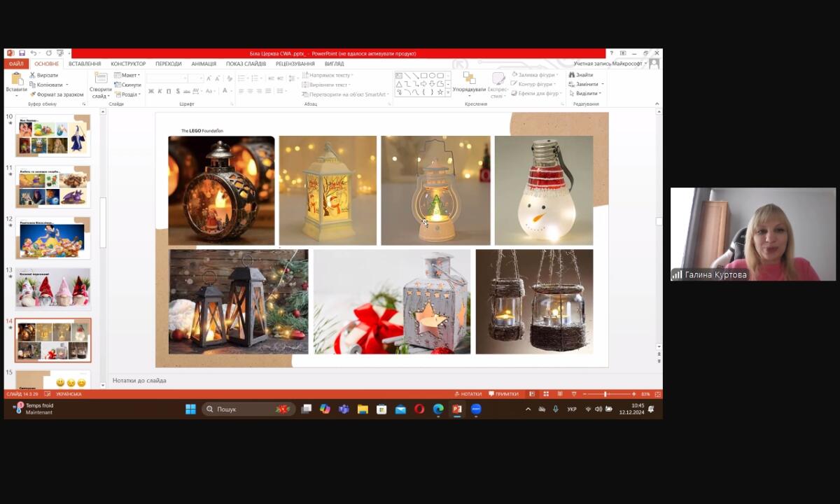Screen dimensions: 840x504
Task: Open File Explorer from taskbar
Action: pos(363,409)
